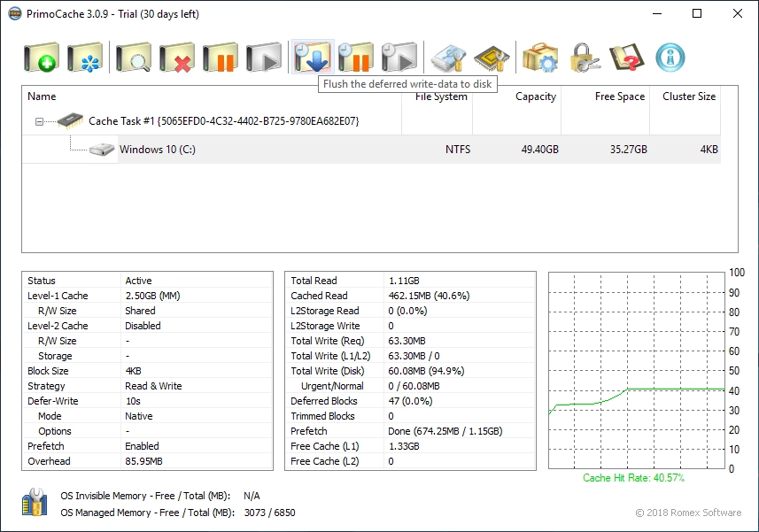
Task: Click the Read & Write strategy value
Action: point(153,386)
